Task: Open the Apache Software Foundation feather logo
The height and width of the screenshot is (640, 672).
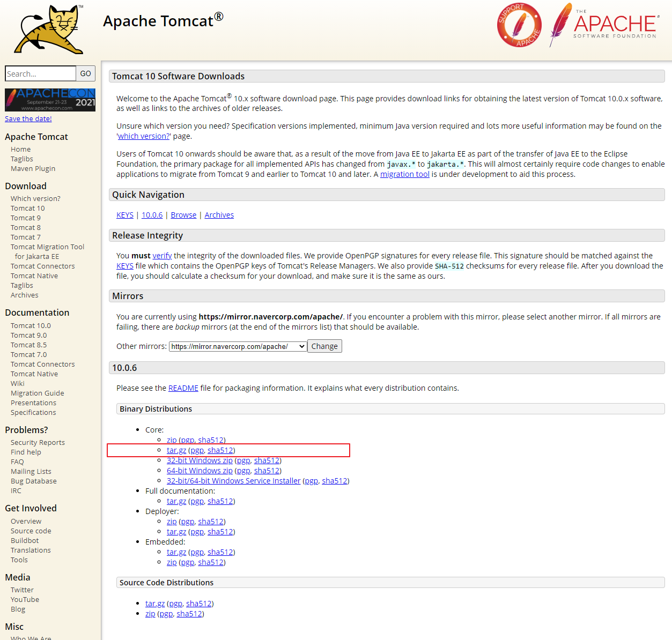Action: [603, 25]
